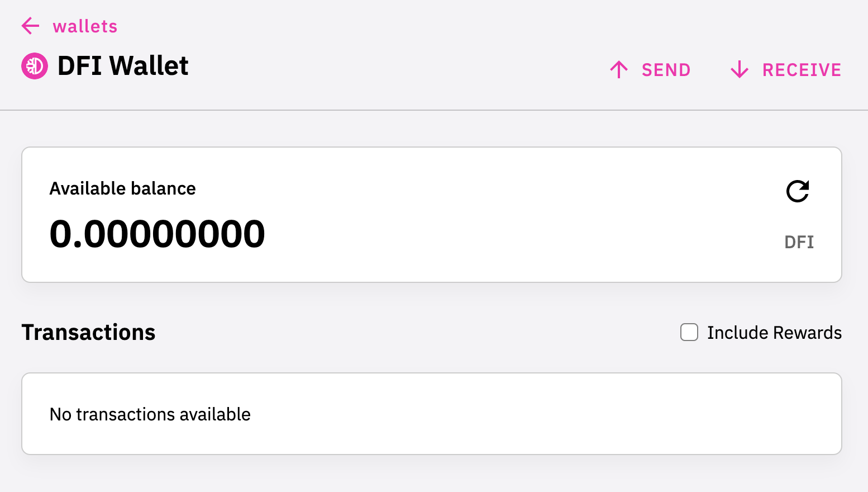
Task: Click the Include Rewards label text
Action: pos(774,333)
